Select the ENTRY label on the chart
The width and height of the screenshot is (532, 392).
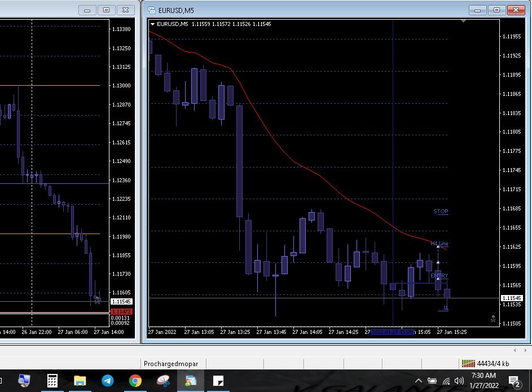tap(439, 276)
